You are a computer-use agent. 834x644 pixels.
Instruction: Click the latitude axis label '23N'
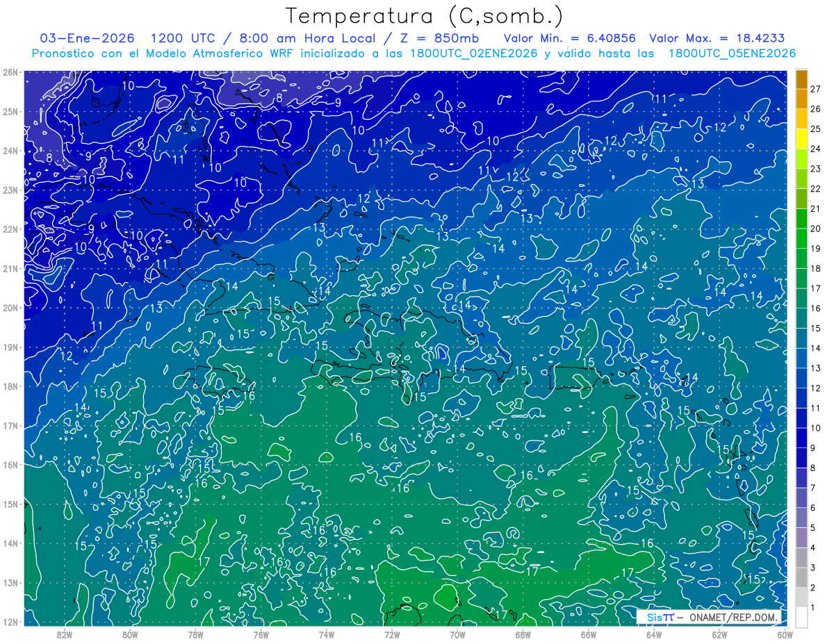tap(10, 190)
